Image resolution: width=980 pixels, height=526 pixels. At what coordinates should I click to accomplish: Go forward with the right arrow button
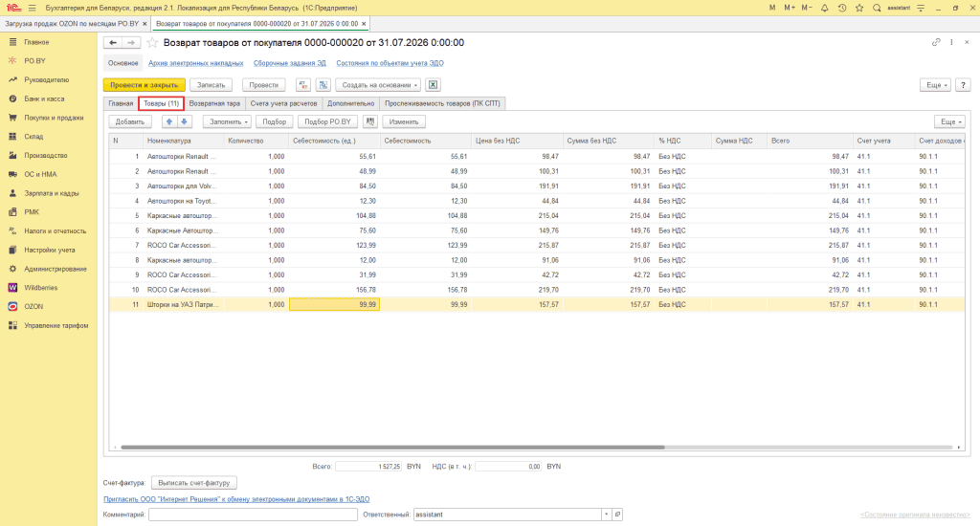130,42
